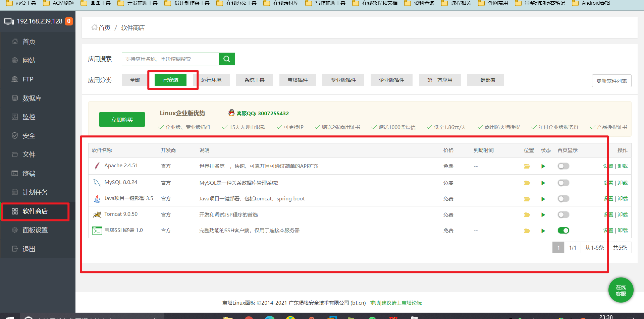Click 卸载 for MySQL 8.0.24
644x319 pixels.
click(x=623, y=183)
